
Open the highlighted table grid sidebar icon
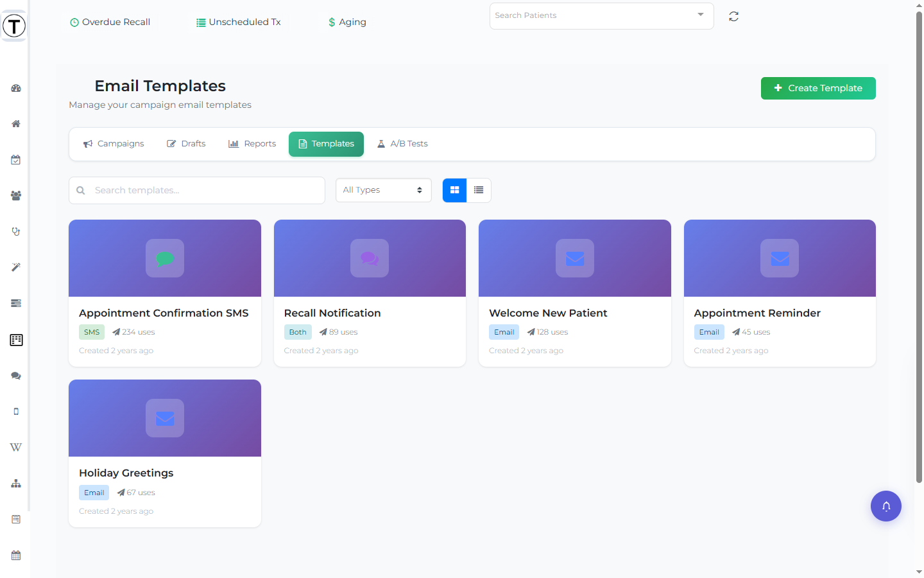tap(16, 340)
